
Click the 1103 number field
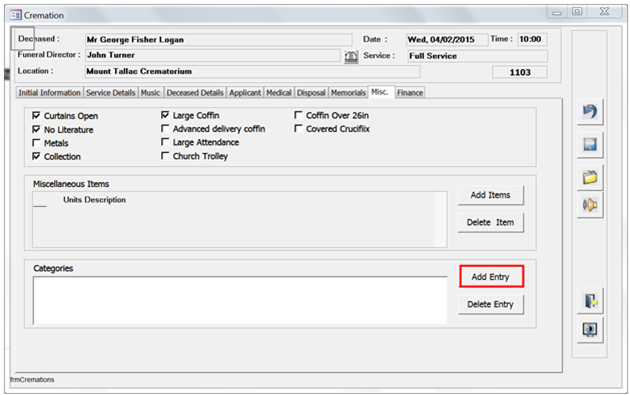520,72
